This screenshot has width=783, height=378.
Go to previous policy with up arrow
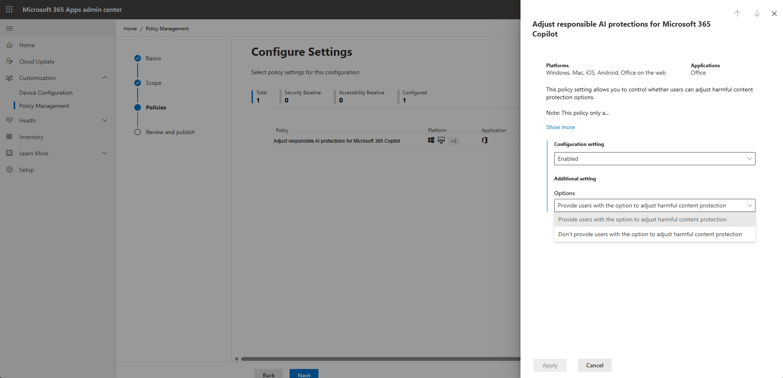click(x=737, y=14)
